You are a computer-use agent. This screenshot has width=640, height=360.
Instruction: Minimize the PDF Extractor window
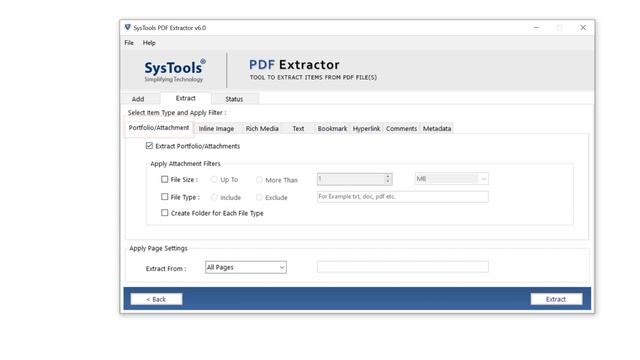coord(536,27)
